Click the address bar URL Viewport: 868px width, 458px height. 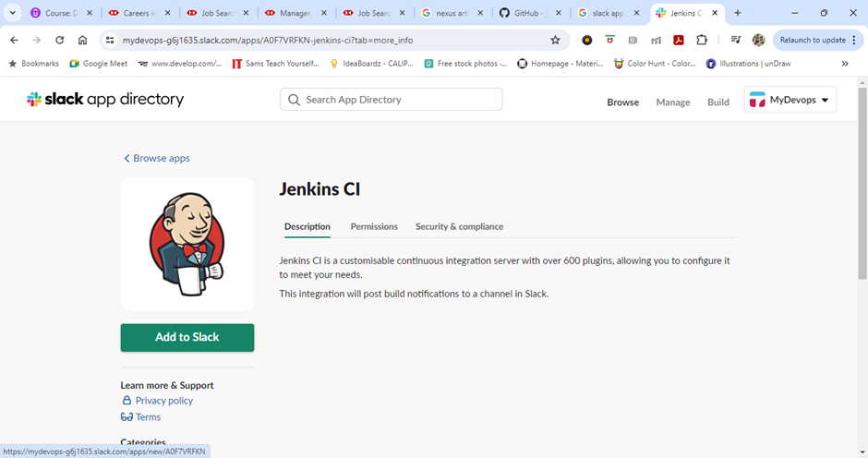pos(268,40)
